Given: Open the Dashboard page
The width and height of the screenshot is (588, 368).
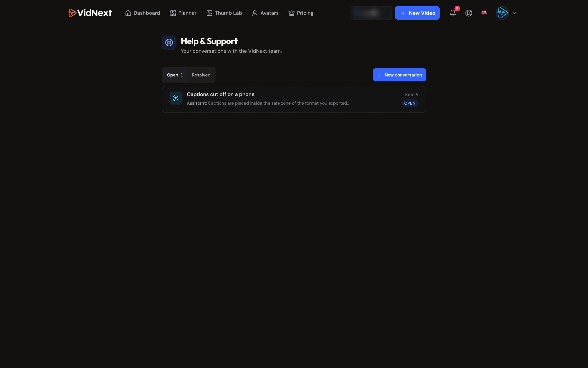Looking at the screenshot, I should [143, 13].
